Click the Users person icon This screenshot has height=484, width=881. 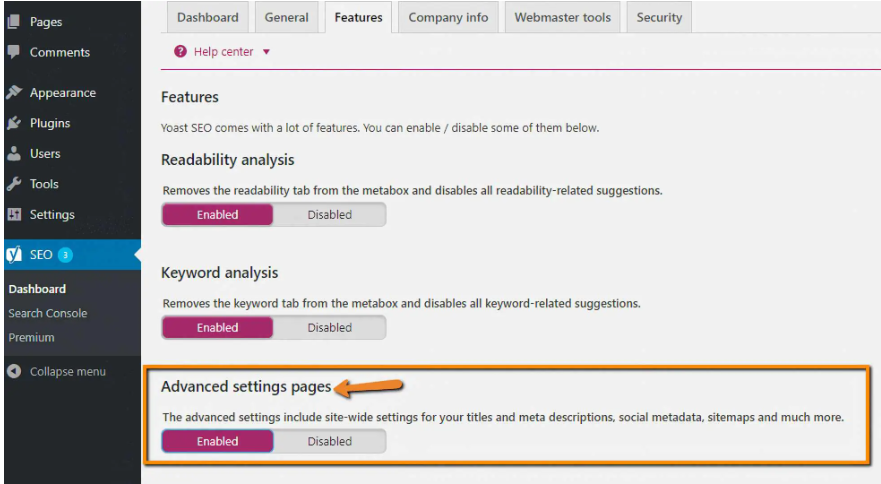pyautogui.click(x=14, y=153)
